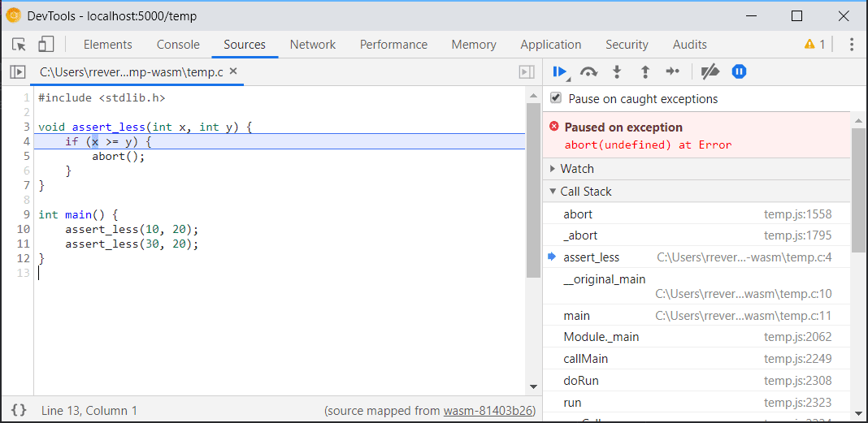Screen dimensions: 868x423
Task: Step over next function call
Action: [x=588, y=72]
